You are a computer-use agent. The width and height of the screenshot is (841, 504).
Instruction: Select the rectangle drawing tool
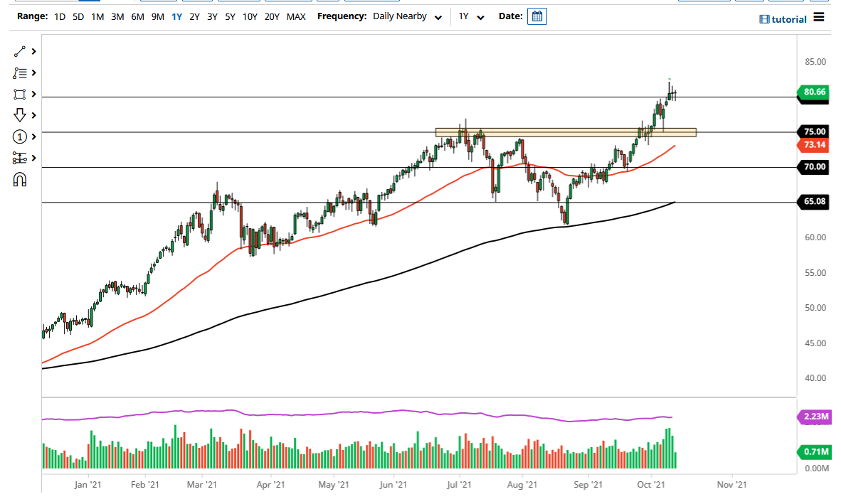click(x=19, y=94)
